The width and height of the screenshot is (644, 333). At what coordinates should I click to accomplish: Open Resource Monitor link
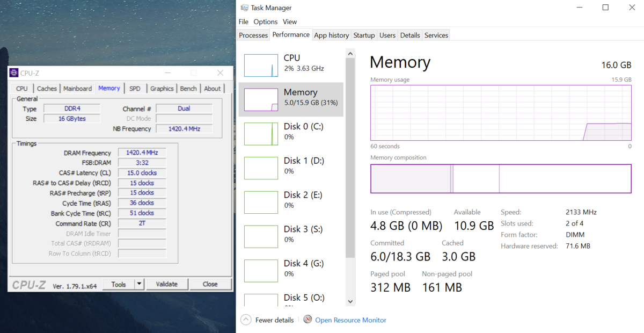click(350, 320)
